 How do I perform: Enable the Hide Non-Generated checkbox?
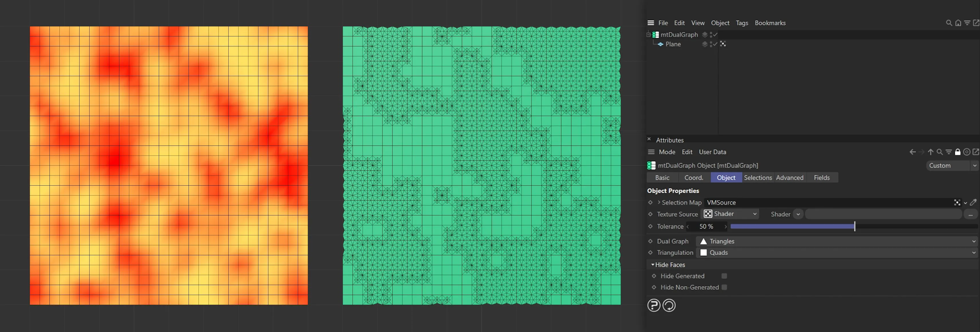coord(724,287)
